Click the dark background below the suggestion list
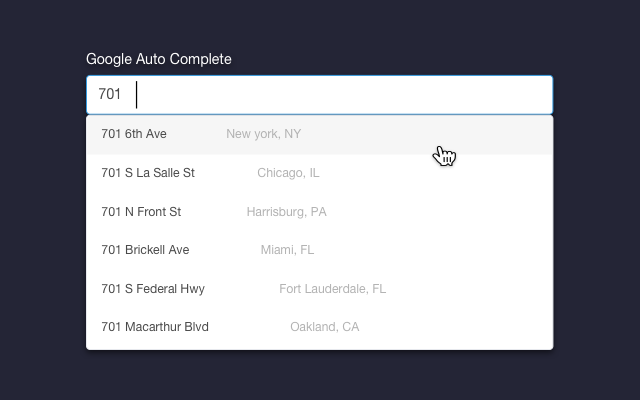640x400 pixels. (320, 376)
